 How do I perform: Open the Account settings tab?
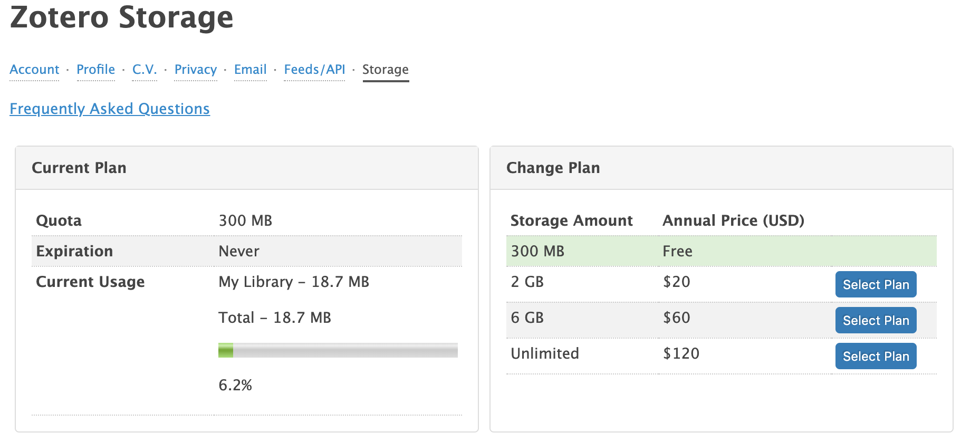(34, 70)
